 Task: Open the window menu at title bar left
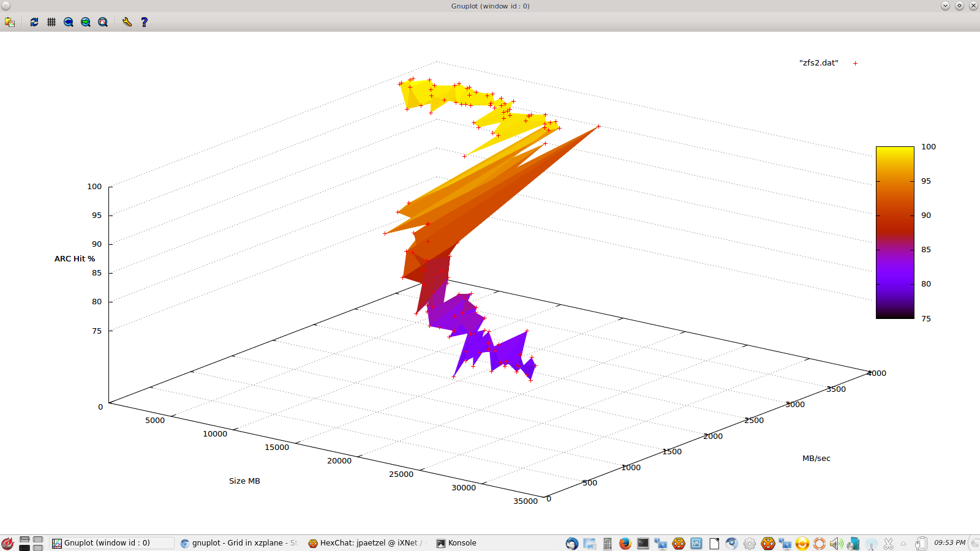pos(6,6)
